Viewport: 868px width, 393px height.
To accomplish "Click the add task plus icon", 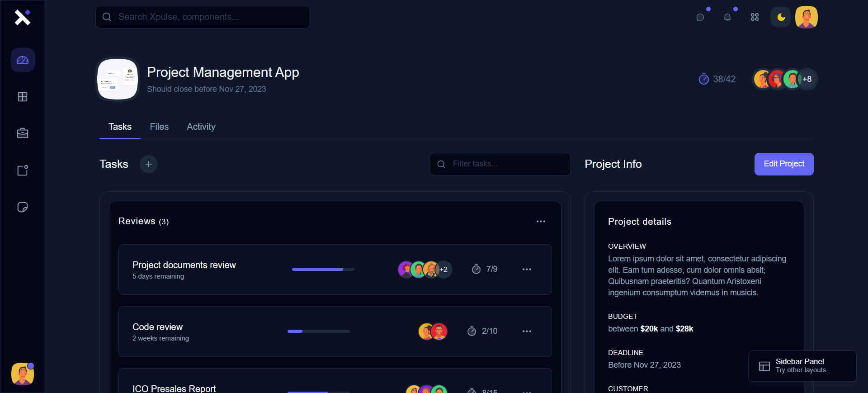I will click(149, 164).
